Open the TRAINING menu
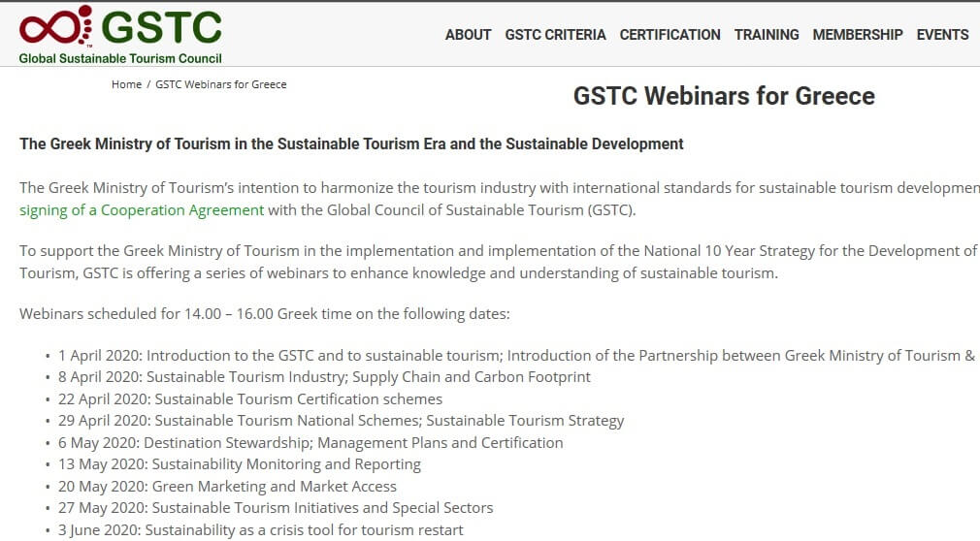 pos(767,35)
